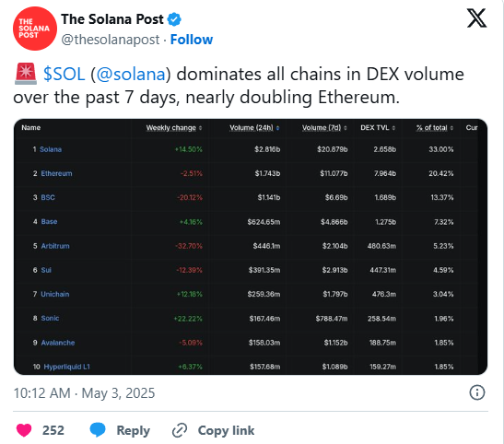504x444 pixels.
Task: Like the post with heart icon
Action: coord(24,430)
